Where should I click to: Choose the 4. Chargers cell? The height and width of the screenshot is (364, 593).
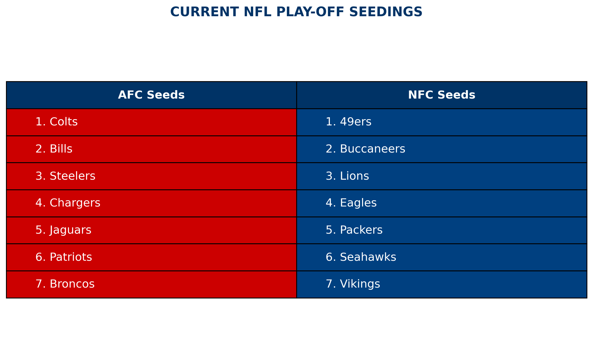click(x=68, y=203)
